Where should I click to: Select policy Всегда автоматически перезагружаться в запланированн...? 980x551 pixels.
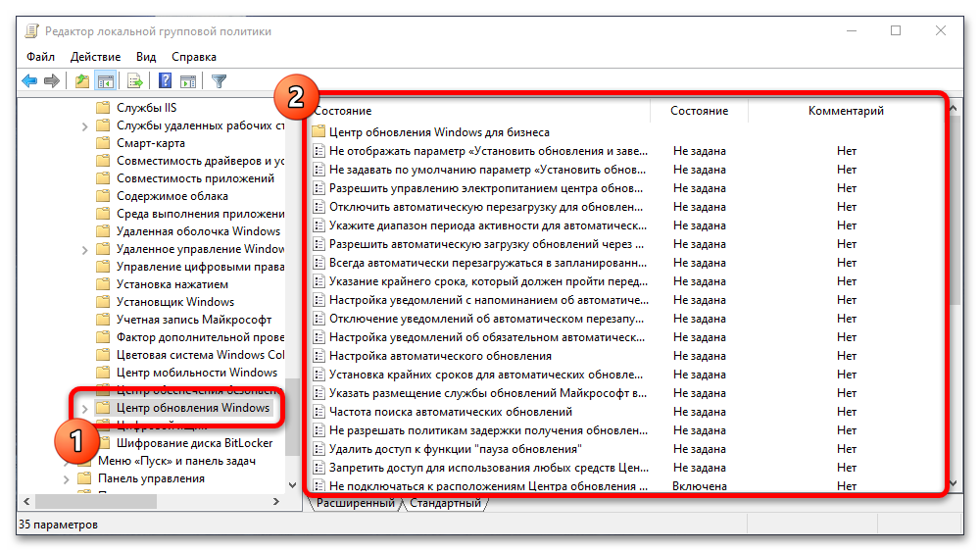pyautogui.click(x=487, y=263)
